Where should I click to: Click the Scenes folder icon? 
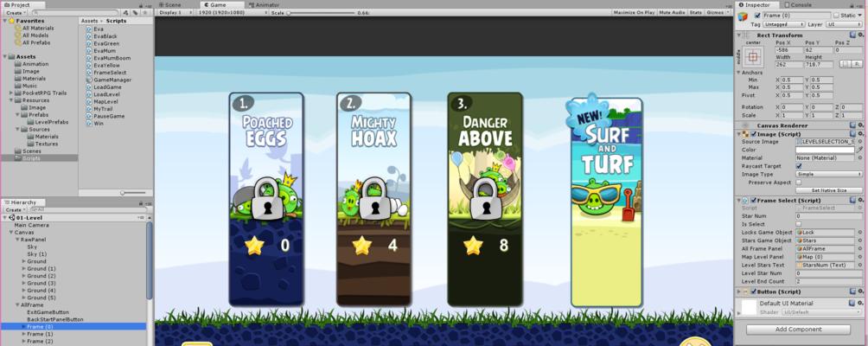tap(17, 151)
